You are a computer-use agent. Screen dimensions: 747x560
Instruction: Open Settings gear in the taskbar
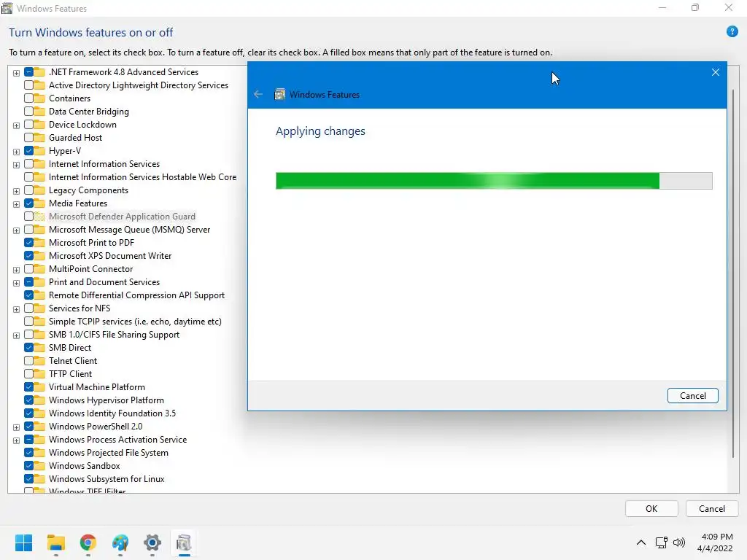[x=152, y=542]
